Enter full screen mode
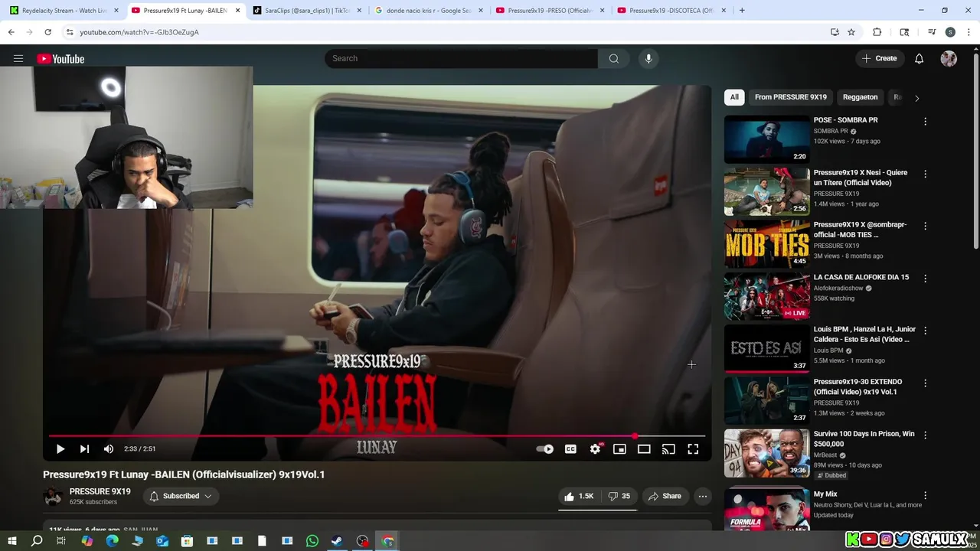The width and height of the screenshot is (980, 551). (693, 449)
